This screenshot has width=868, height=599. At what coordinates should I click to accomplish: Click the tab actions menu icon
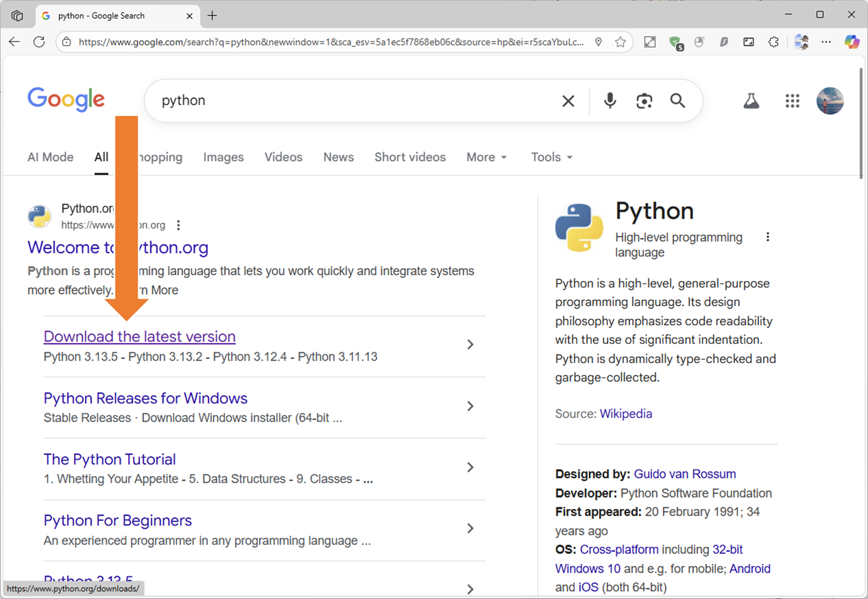[17, 15]
